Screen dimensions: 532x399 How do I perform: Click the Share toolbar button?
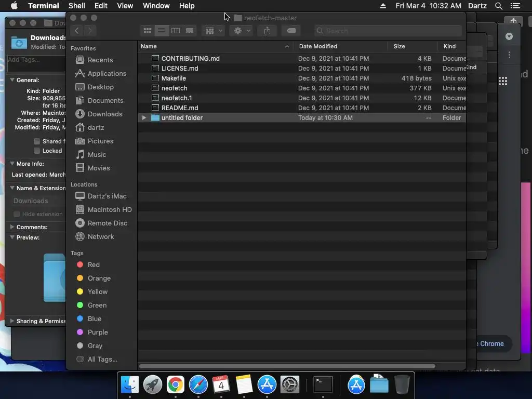coord(268,31)
